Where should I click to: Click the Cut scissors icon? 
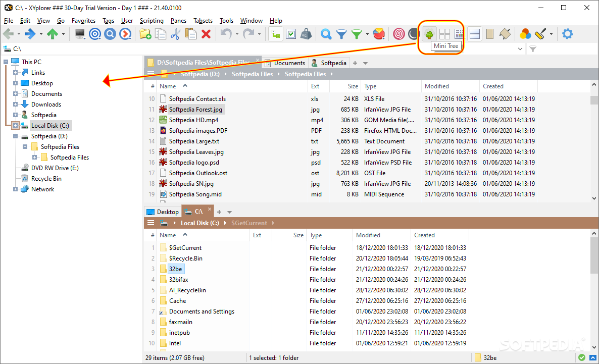(175, 34)
